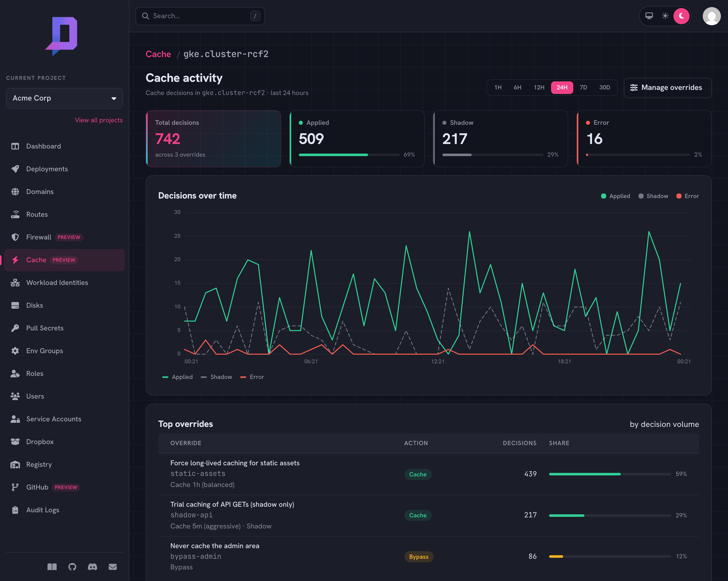This screenshot has height=581, width=728.
Task: Toggle Shadow series in top chart legend
Action: [x=653, y=196]
